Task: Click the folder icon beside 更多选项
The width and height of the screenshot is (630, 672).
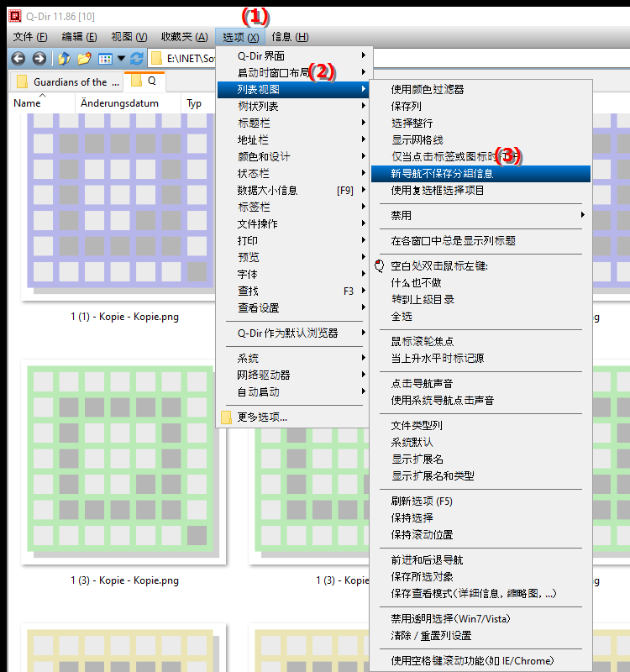Action: click(x=226, y=417)
